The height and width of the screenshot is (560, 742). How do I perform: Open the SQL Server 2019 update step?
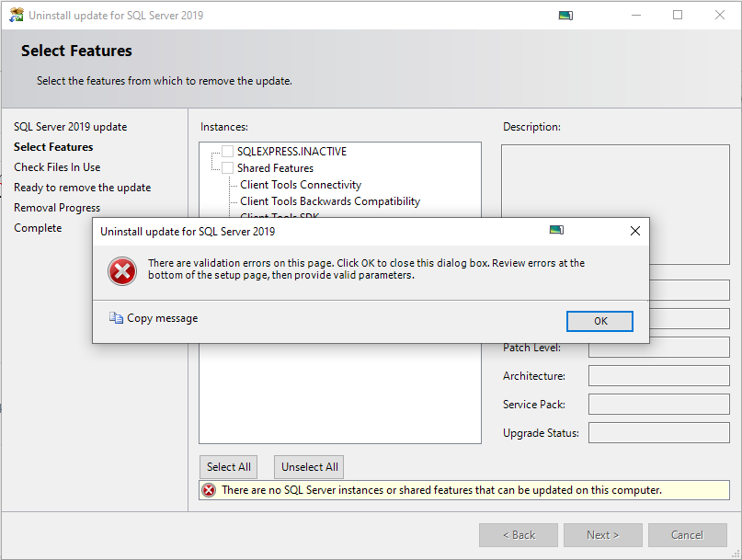pos(71,127)
